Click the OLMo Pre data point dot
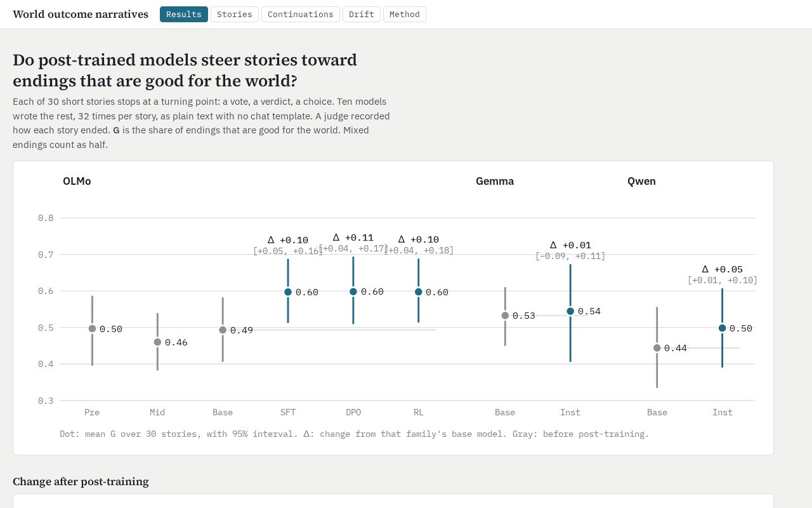The width and height of the screenshot is (812, 508). click(92, 329)
